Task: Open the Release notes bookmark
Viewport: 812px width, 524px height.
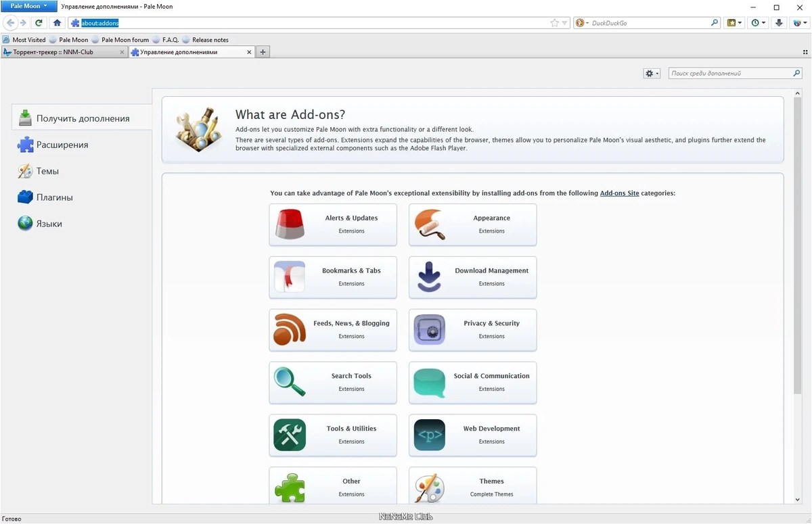Action: click(206, 40)
